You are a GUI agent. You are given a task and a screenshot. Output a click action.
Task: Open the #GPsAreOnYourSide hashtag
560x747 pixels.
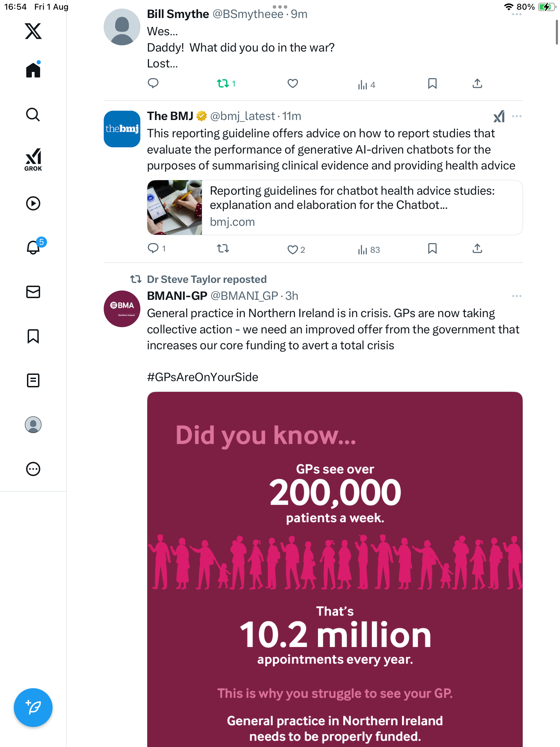click(203, 377)
